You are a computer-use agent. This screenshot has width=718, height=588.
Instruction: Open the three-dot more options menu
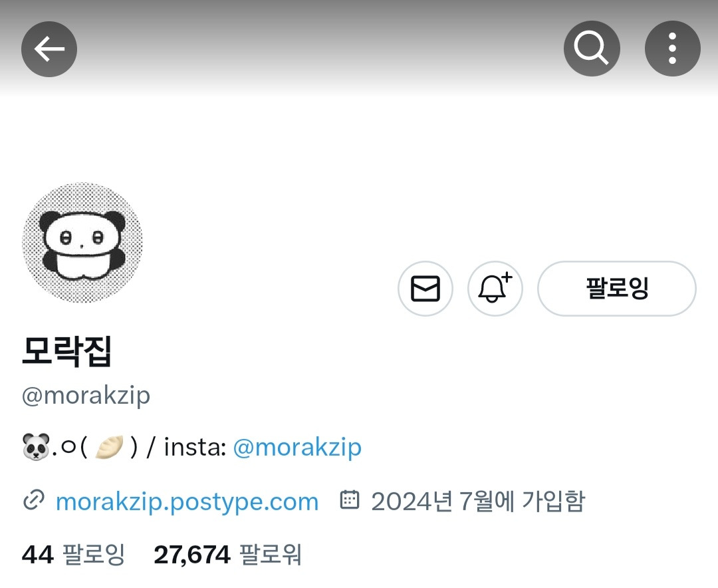(x=672, y=49)
